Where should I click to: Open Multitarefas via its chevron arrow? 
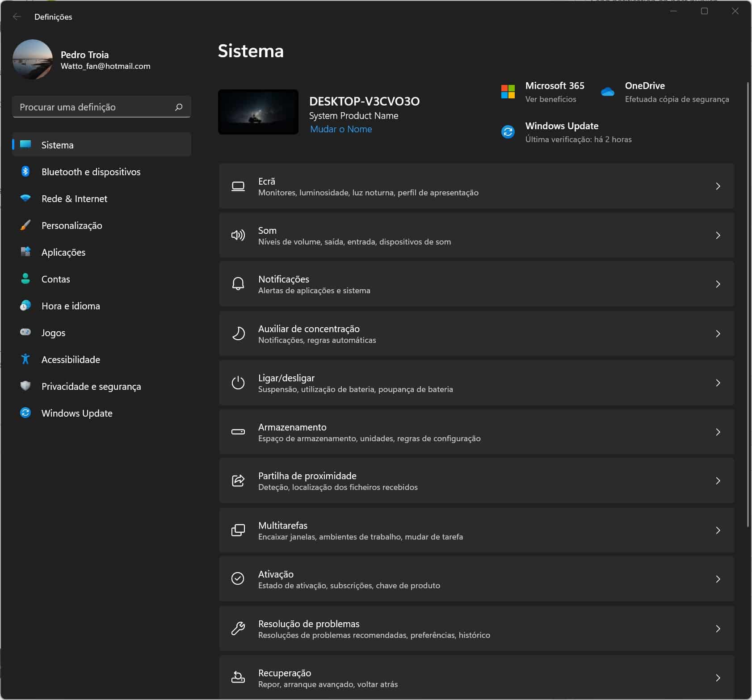coord(718,531)
